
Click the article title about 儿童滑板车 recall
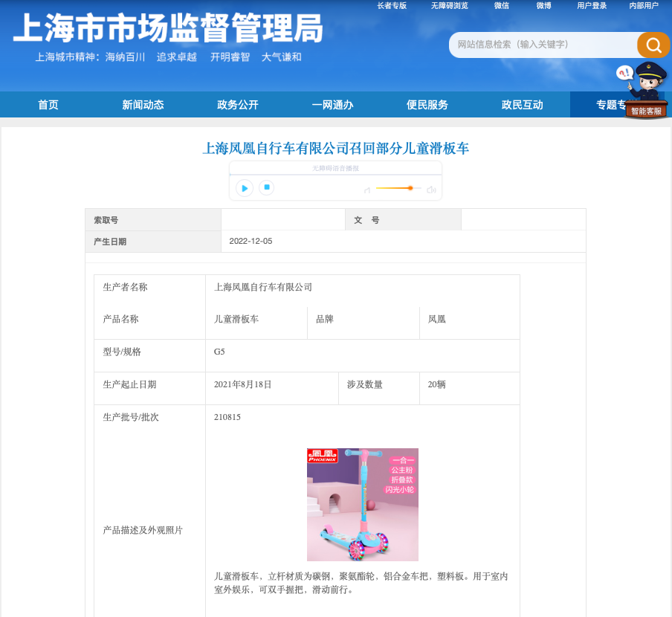(x=335, y=148)
